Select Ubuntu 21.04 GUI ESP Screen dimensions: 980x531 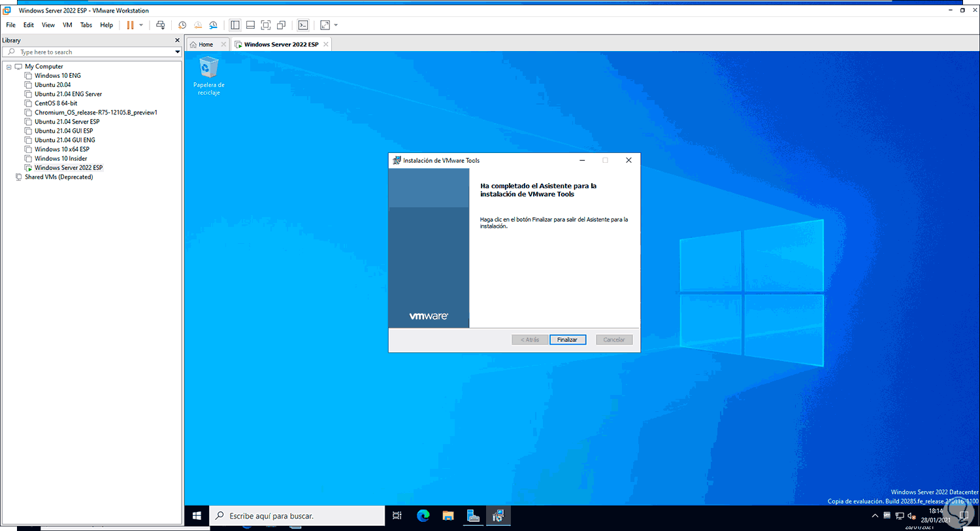[x=64, y=131]
